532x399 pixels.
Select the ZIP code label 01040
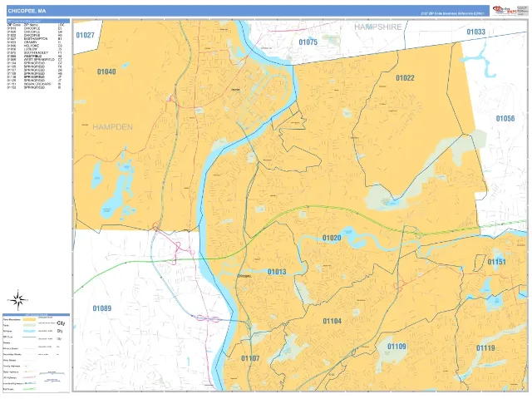106,71
